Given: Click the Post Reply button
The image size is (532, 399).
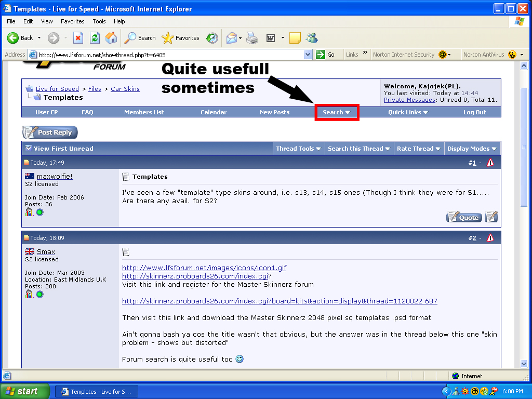Looking at the screenshot, I should pyautogui.click(x=50, y=132).
